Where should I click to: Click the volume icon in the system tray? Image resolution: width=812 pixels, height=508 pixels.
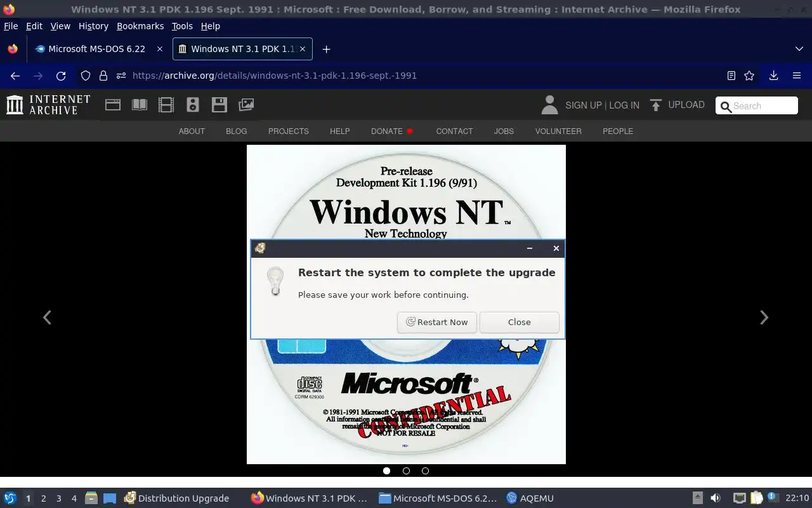[716, 498]
